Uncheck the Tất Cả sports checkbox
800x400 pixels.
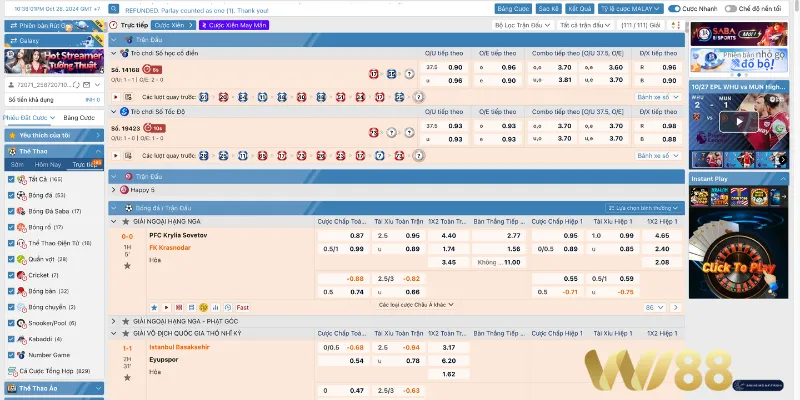(x=11, y=179)
